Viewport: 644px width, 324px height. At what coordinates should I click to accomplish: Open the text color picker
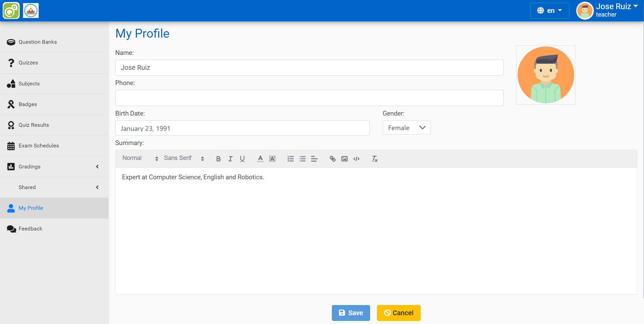[260, 159]
